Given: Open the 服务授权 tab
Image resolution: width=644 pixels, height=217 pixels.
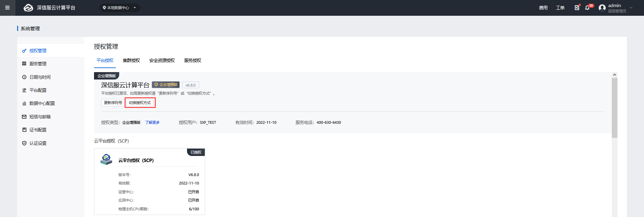Looking at the screenshot, I should pyautogui.click(x=192, y=60).
